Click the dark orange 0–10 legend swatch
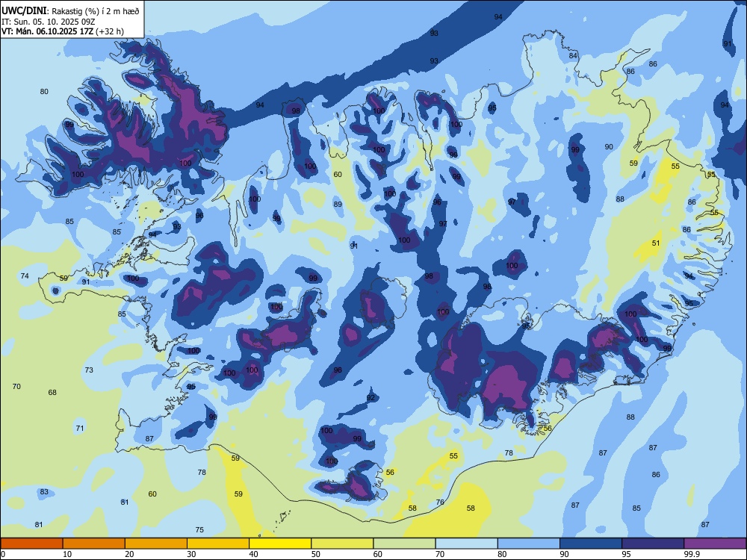Image resolution: width=747 pixels, height=560 pixels. 31,544
